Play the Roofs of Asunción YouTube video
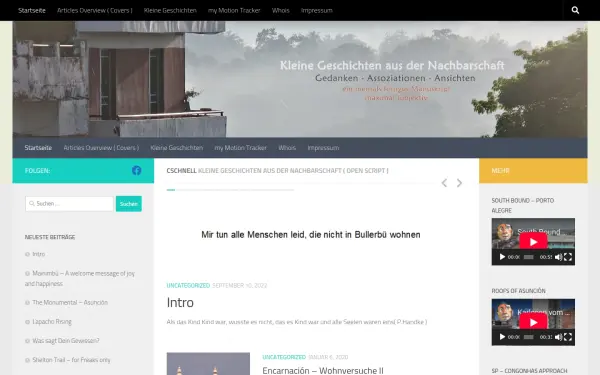 pos(533,322)
